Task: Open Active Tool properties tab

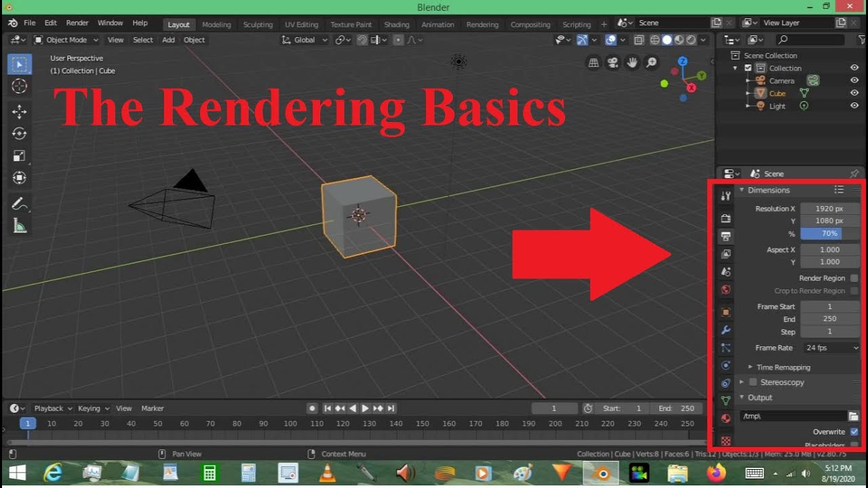Action: pyautogui.click(x=726, y=195)
